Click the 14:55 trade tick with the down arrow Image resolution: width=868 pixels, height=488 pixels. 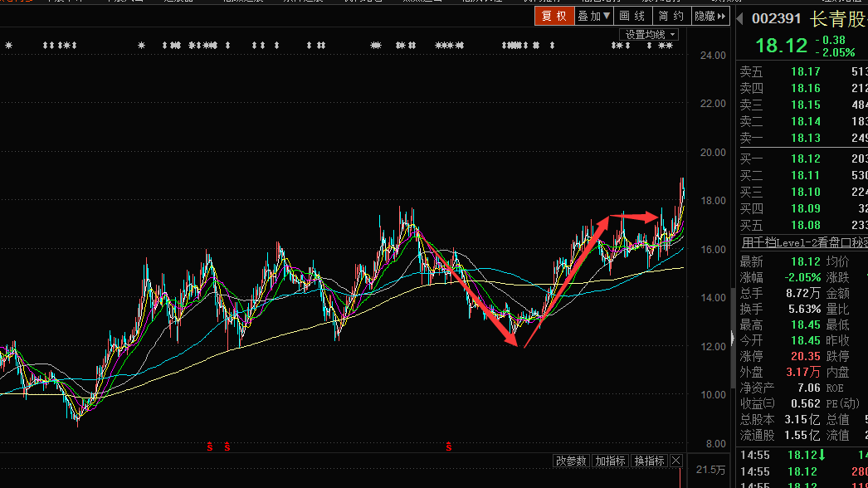pos(804,456)
